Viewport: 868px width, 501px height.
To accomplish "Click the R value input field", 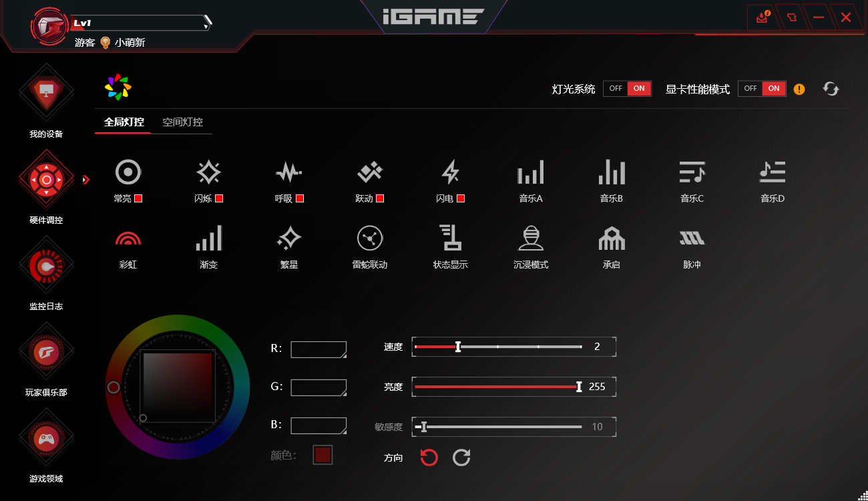I will (318, 349).
